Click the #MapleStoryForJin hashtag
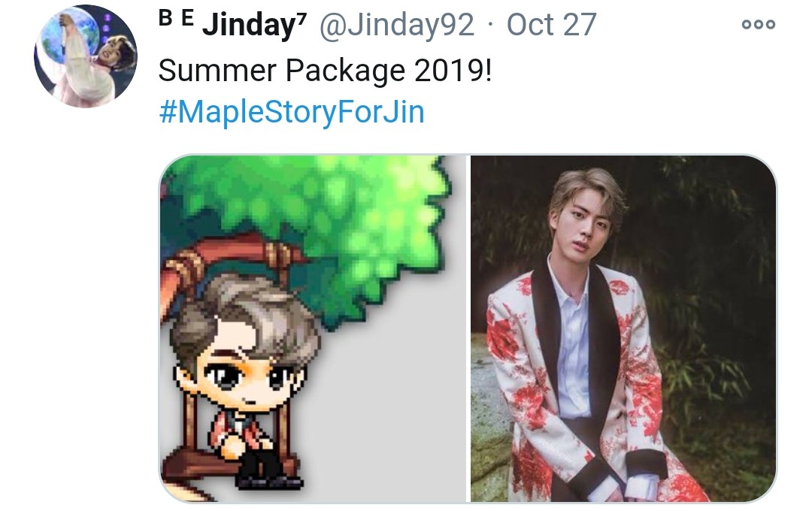The image size is (812, 511). point(292,112)
